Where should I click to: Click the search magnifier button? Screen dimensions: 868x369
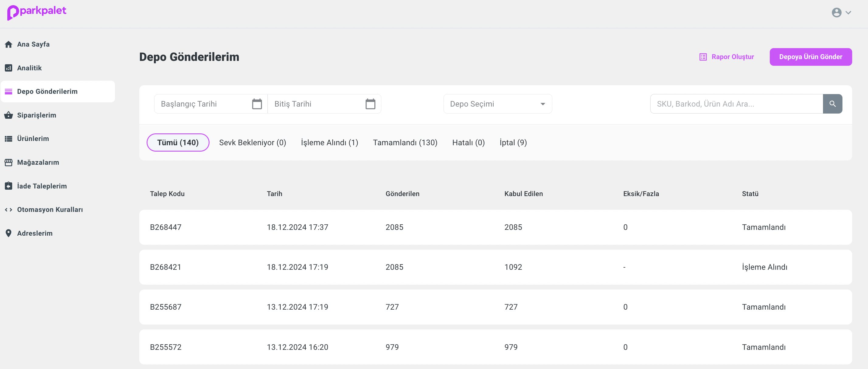(x=832, y=104)
